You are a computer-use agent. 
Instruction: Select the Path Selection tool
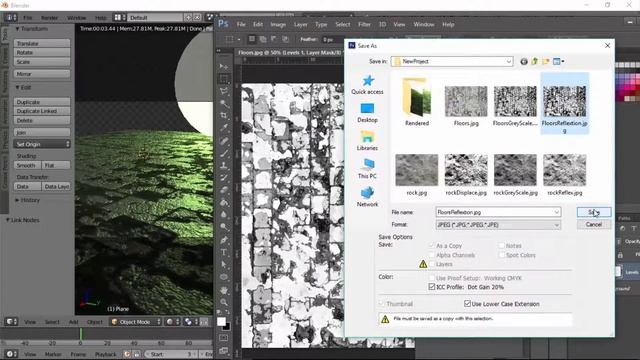point(224,264)
